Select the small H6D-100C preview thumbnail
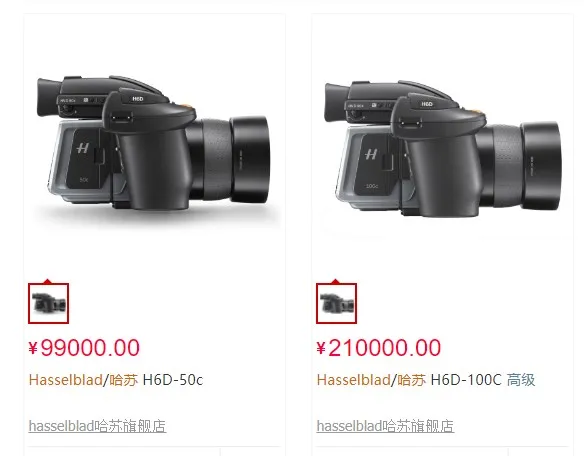The width and height of the screenshot is (584, 456). coord(336,303)
